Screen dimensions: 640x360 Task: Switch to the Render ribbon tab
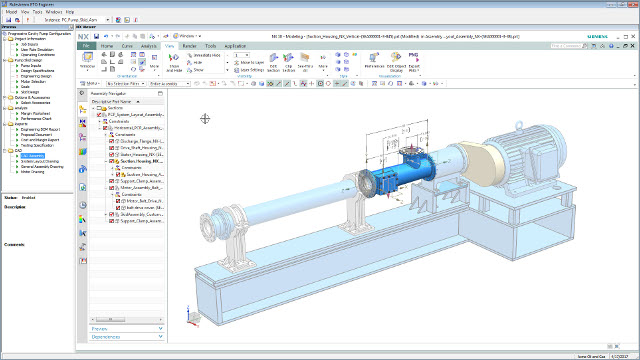189,46
